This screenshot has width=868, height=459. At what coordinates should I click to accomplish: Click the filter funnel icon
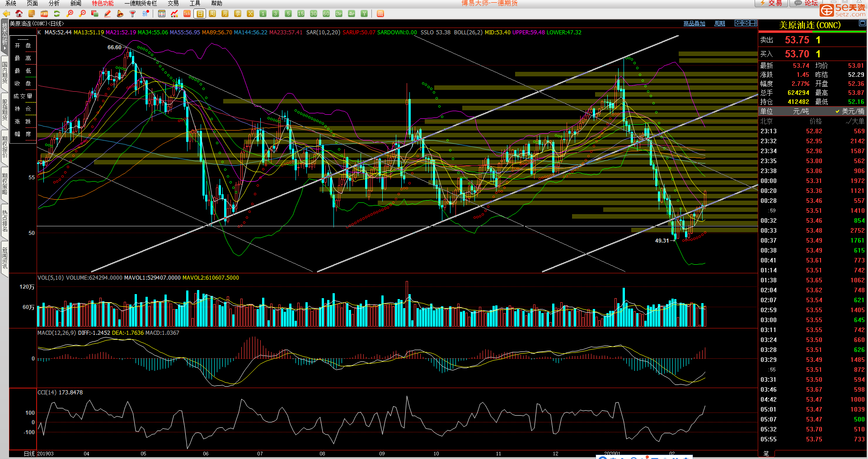click(133, 14)
